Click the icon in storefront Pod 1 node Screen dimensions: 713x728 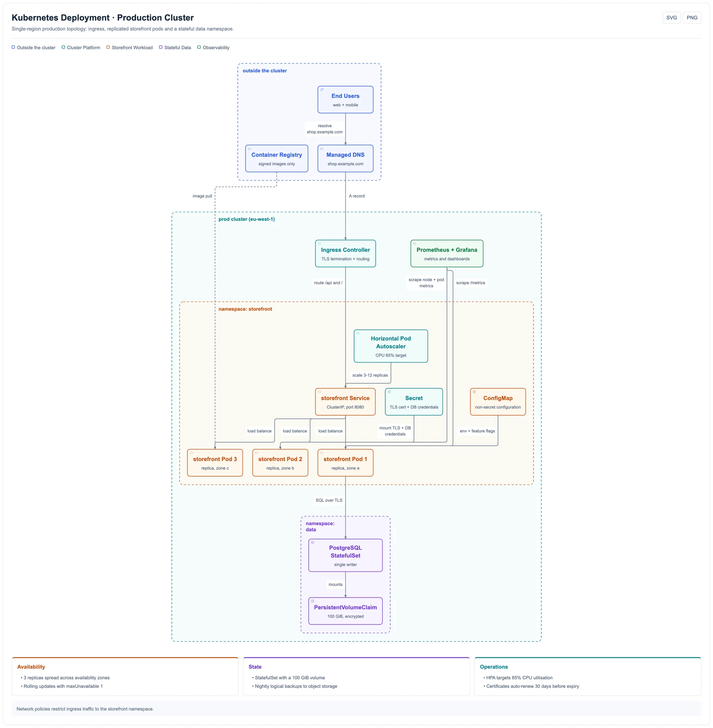(322, 453)
